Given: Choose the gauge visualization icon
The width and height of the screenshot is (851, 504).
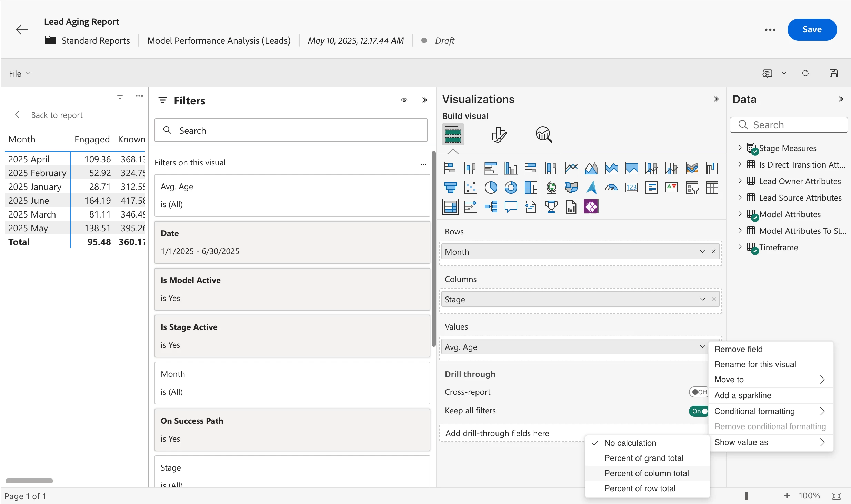Looking at the screenshot, I should [x=611, y=188].
